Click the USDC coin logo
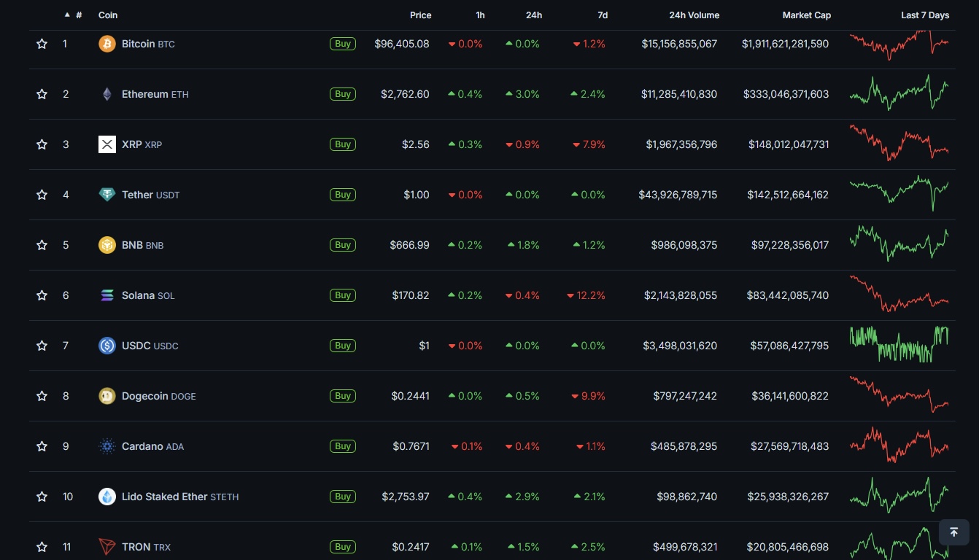Image resolution: width=979 pixels, height=560 pixels. click(107, 346)
